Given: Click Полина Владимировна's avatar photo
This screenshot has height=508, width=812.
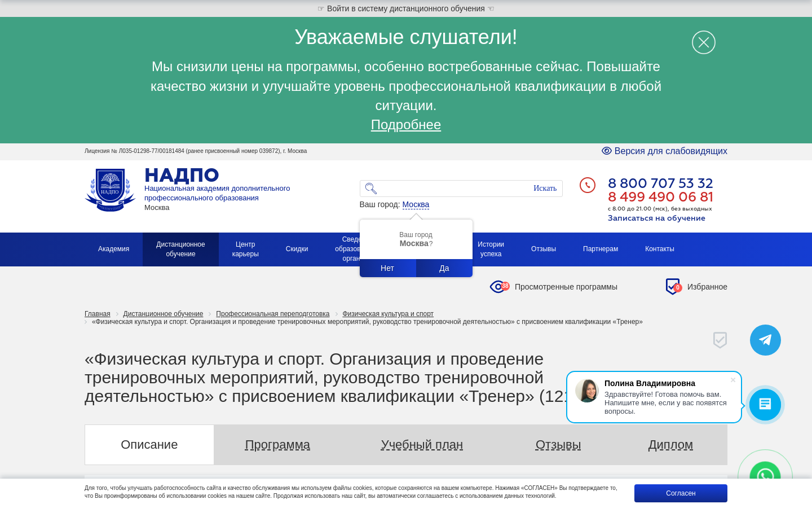Looking at the screenshot, I should (587, 391).
